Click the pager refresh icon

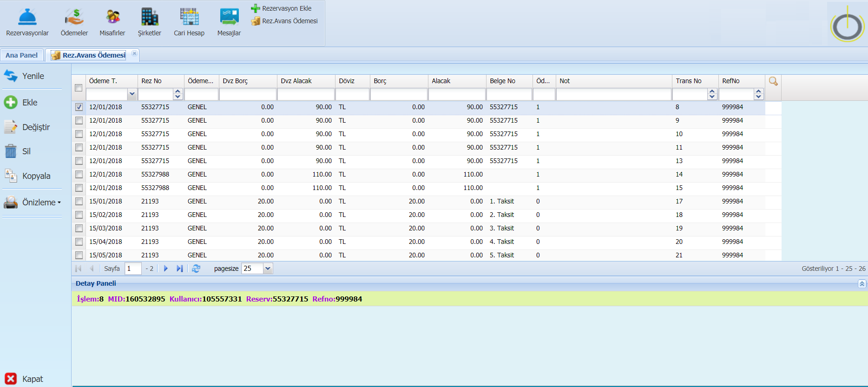pos(196,269)
